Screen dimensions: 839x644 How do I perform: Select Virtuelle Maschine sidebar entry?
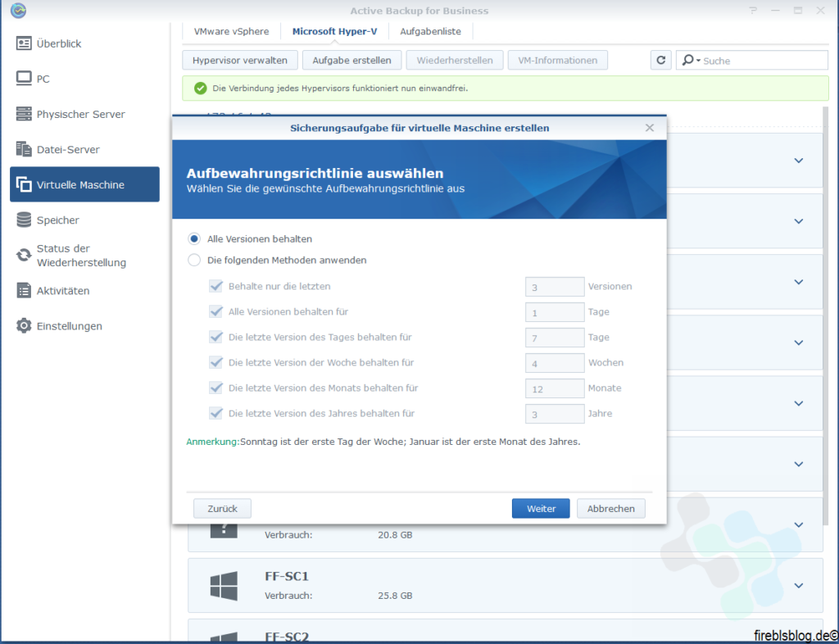point(84,184)
